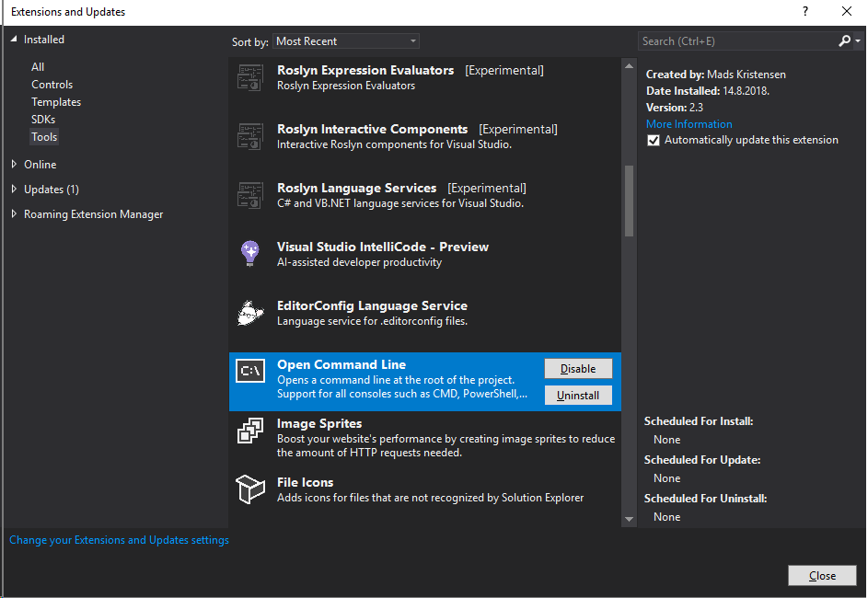
Task: Toggle Automatically update this extension checkbox
Action: pos(654,141)
